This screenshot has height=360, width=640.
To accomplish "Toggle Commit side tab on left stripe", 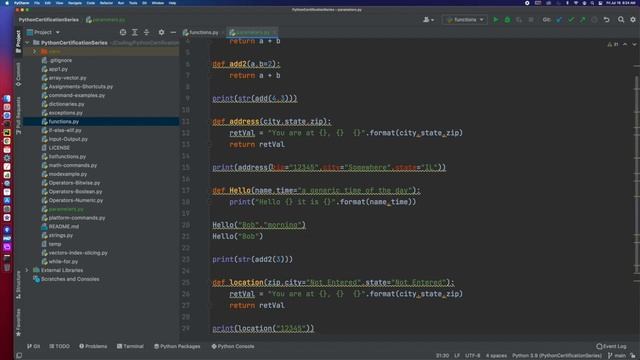I will pyautogui.click(x=18, y=74).
